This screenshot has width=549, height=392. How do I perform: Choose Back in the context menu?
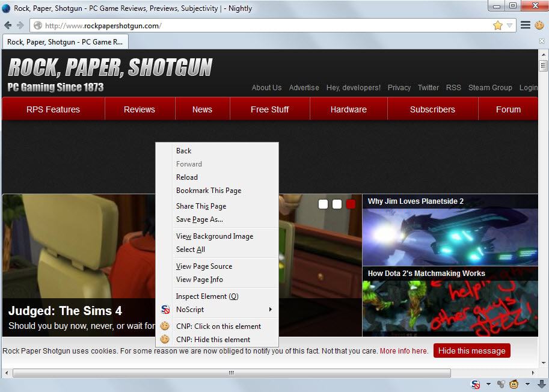(217, 151)
